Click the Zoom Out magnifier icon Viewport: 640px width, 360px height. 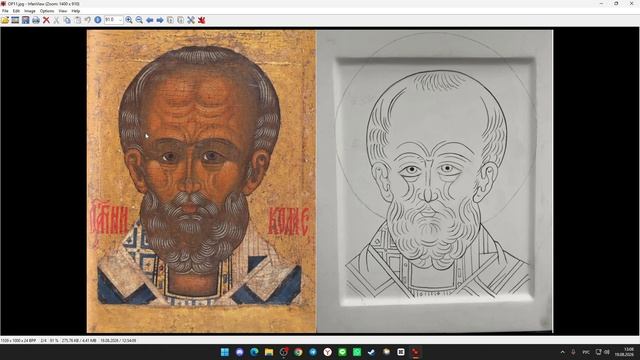[x=139, y=20]
